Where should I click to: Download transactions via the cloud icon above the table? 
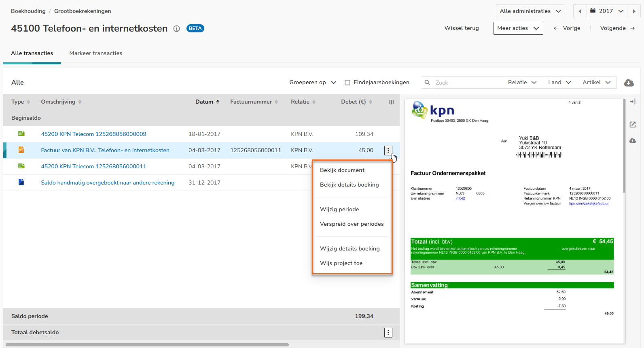[x=629, y=83]
